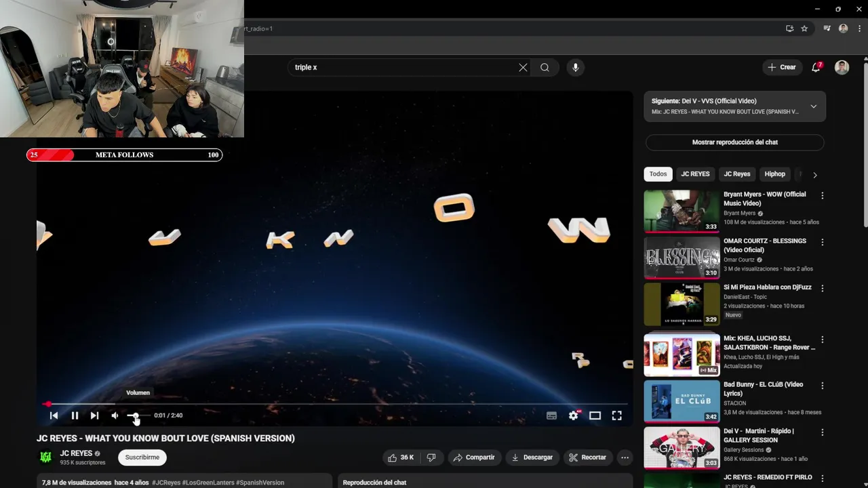Clear the search box text
This screenshot has height=488, width=868.
click(x=523, y=67)
